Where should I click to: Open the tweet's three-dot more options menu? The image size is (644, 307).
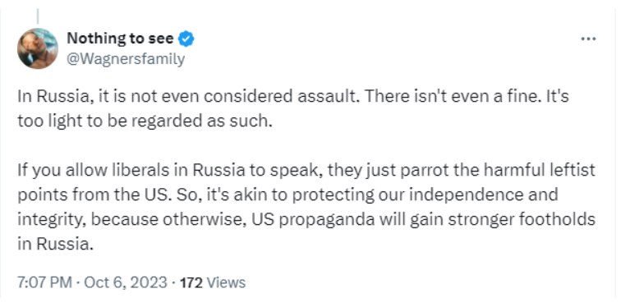coord(588,39)
